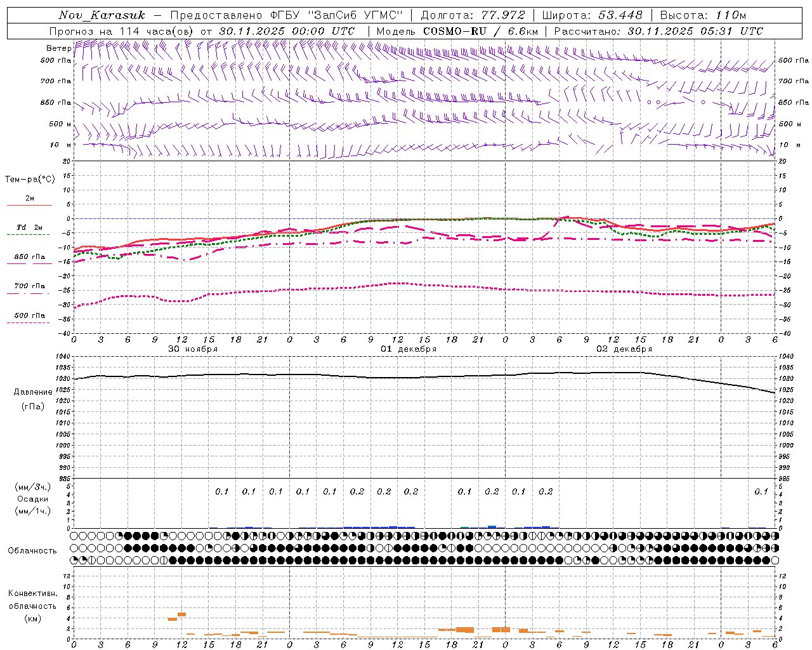Click the 500 гПа temperature legend entry
The image size is (812, 650).
point(29,315)
